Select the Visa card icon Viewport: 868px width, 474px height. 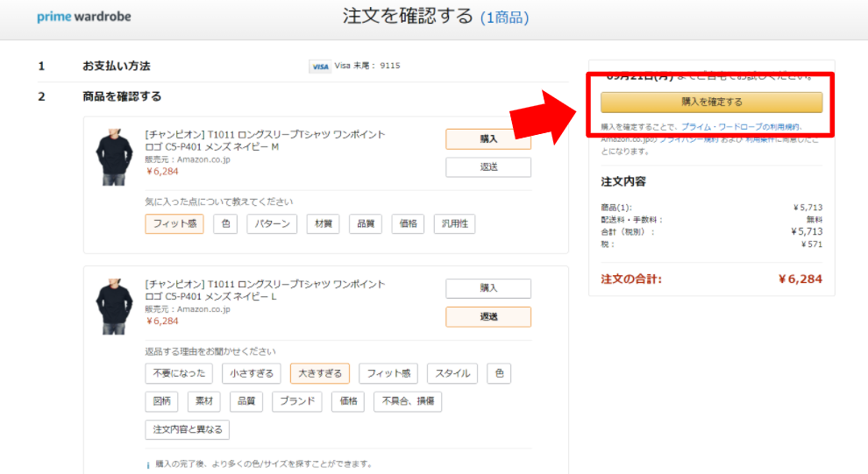tap(320, 67)
